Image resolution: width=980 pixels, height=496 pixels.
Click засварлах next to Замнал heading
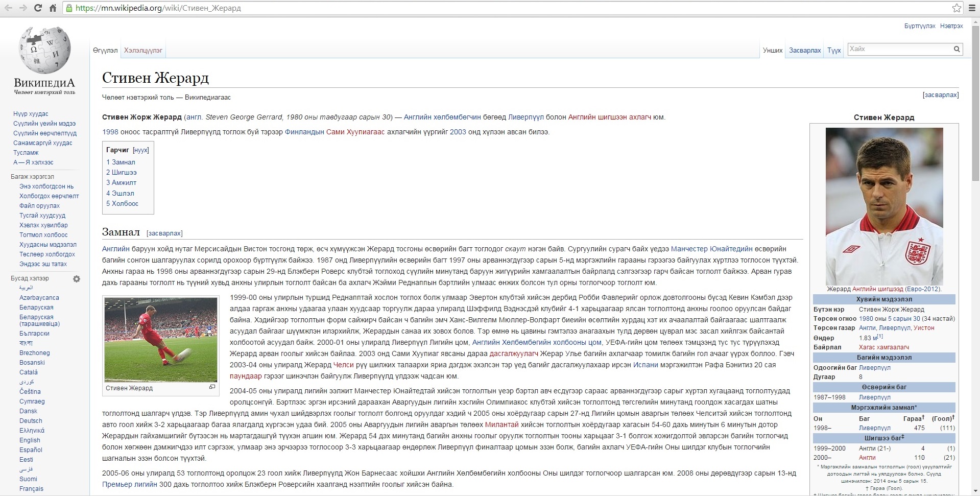[x=164, y=233]
